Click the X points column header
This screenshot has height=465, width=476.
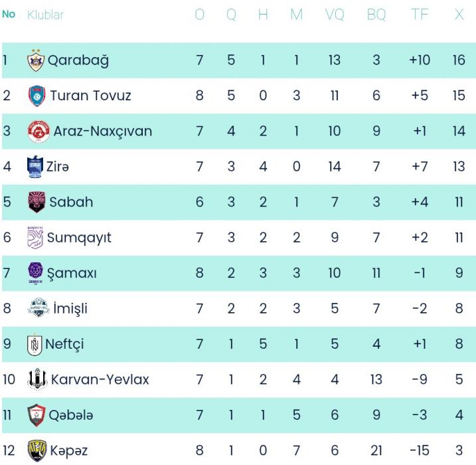459,15
